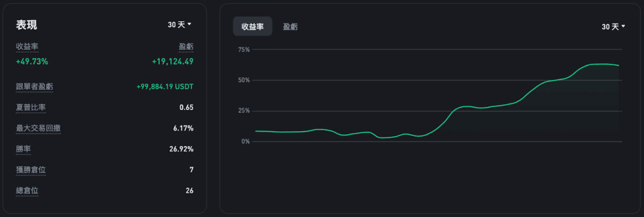This screenshot has height=217, width=644.
Task: Click the 盈虧 label in 表現 panel
Action: tap(186, 47)
